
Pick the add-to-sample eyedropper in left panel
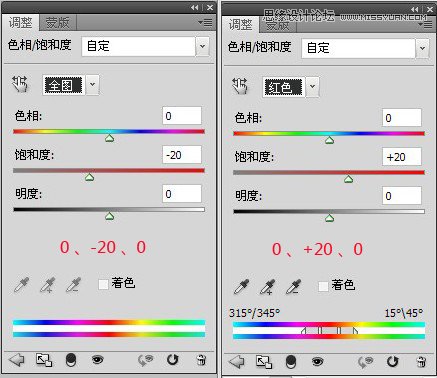tap(48, 285)
